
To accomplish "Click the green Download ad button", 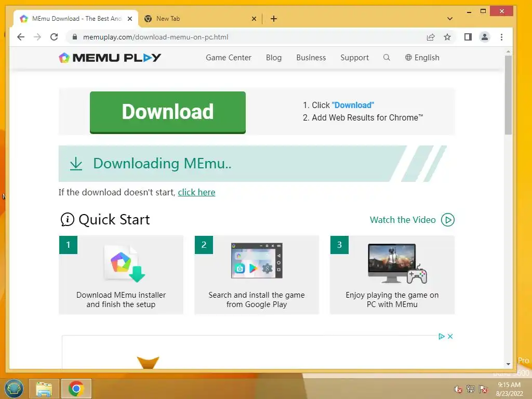I will (x=168, y=112).
